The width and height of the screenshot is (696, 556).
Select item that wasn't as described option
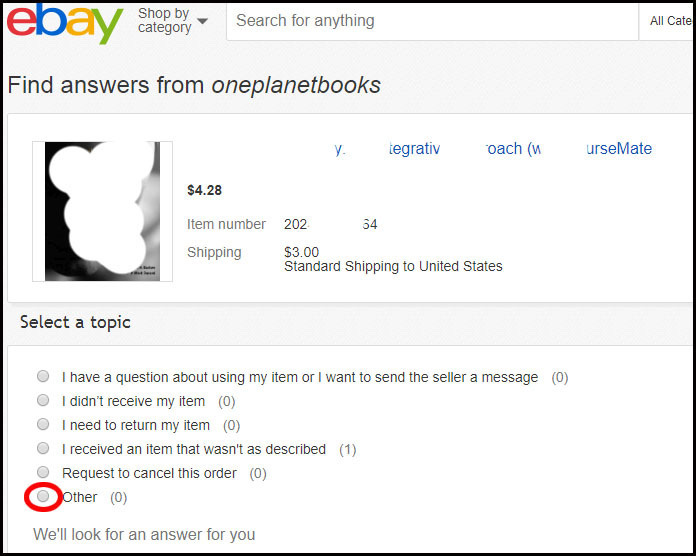pyautogui.click(x=43, y=448)
